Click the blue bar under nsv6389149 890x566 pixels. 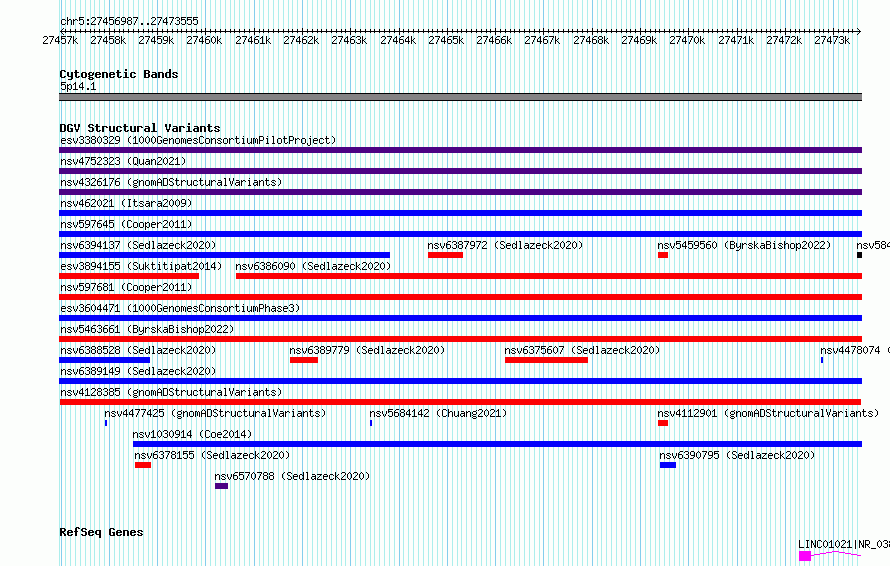460,381
